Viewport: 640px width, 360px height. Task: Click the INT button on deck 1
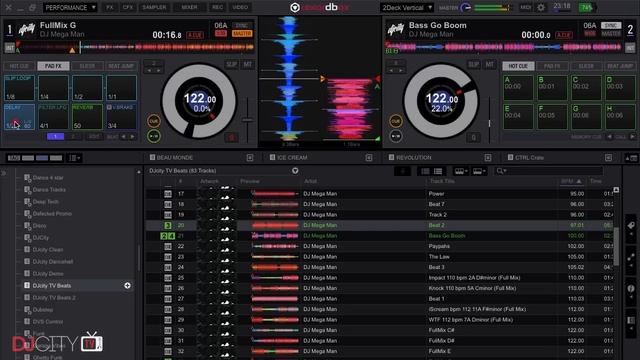[9, 48]
